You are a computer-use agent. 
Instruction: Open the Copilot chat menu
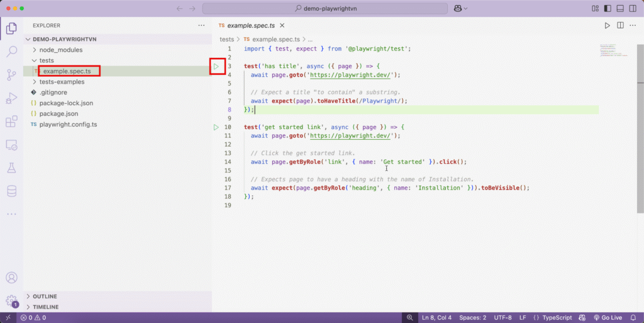pos(460,9)
